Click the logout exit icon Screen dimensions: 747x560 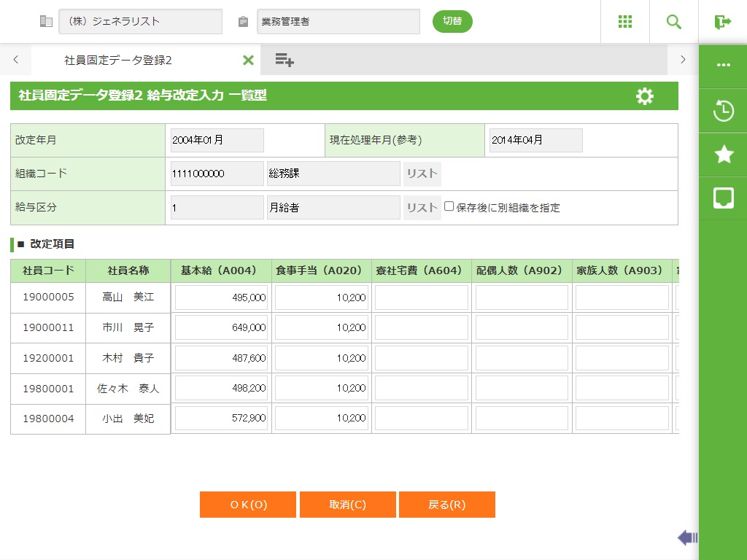pos(723,22)
